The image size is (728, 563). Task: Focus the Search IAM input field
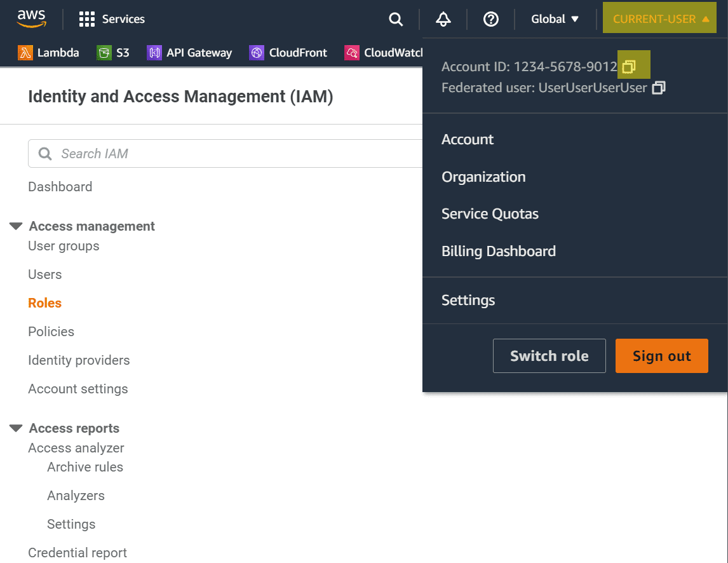click(229, 154)
